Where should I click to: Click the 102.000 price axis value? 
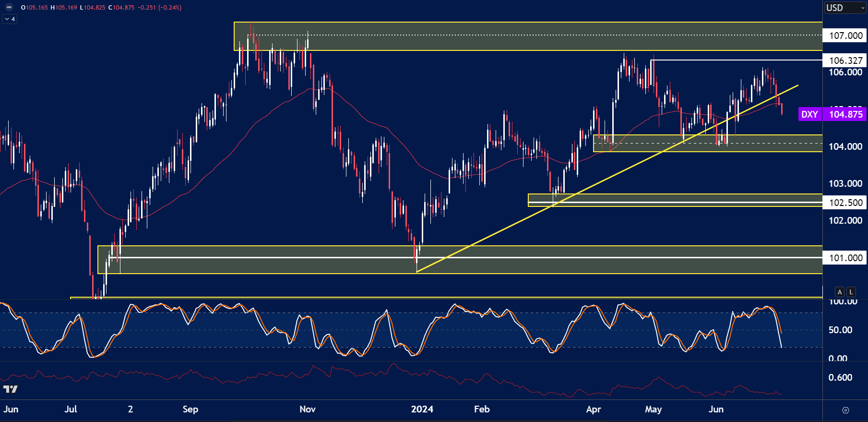tap(845, 220)
